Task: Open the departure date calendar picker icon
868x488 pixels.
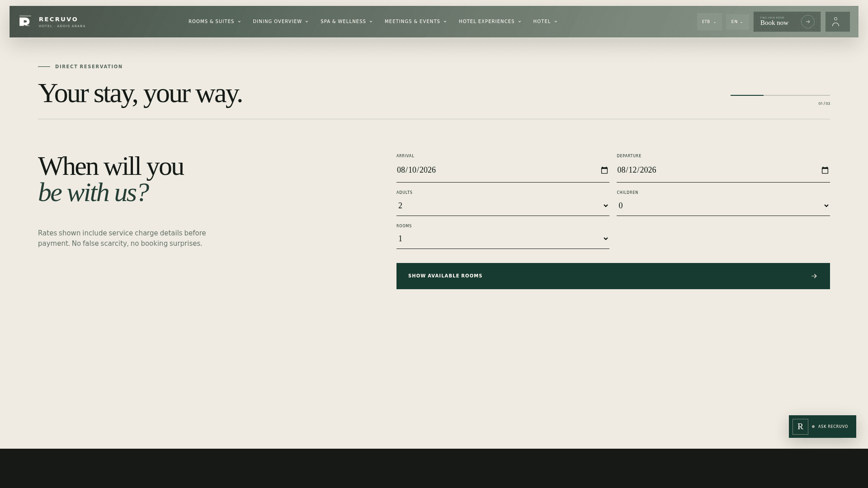Action: [825, 170]
